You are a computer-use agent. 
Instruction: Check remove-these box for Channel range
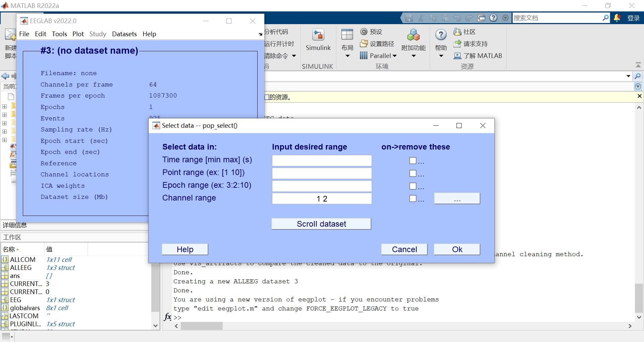click(413, 198)
